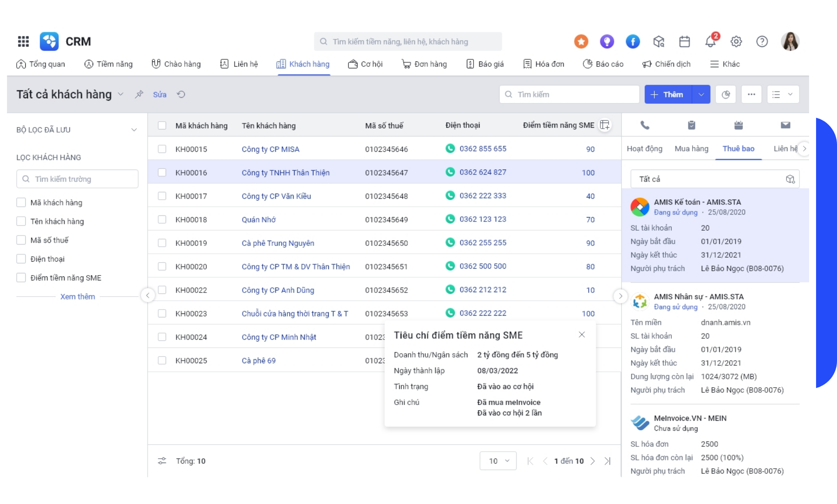This screenshot has height=504, width=837.
Task: Go to the Tiềm năng tab
Action: click(x=109, y=64)
